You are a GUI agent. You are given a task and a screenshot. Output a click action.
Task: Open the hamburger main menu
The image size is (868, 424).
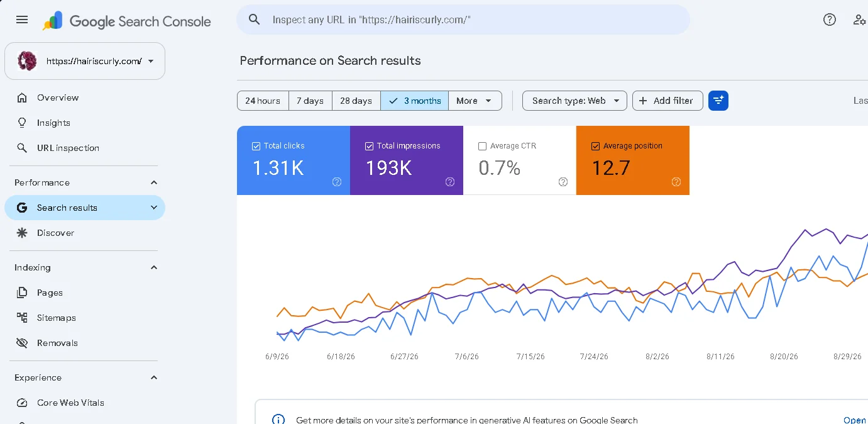click(22, 20)
